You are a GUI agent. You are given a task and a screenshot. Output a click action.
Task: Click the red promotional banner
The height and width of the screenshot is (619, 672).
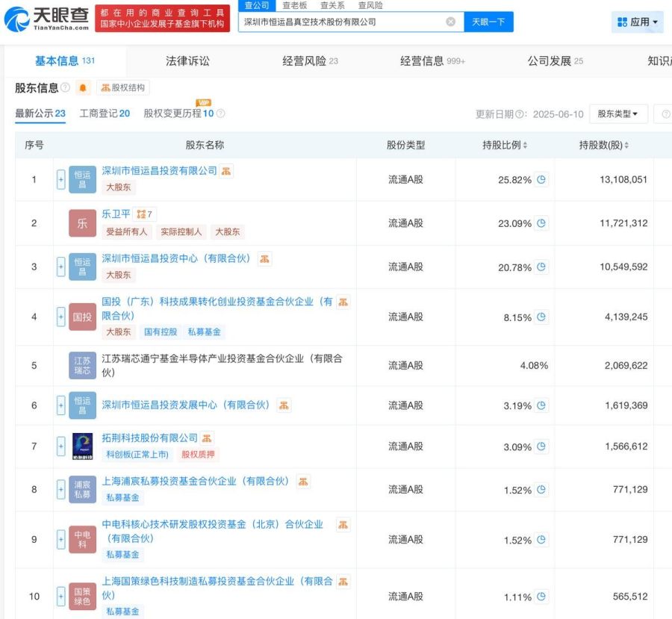click(163, 19)
